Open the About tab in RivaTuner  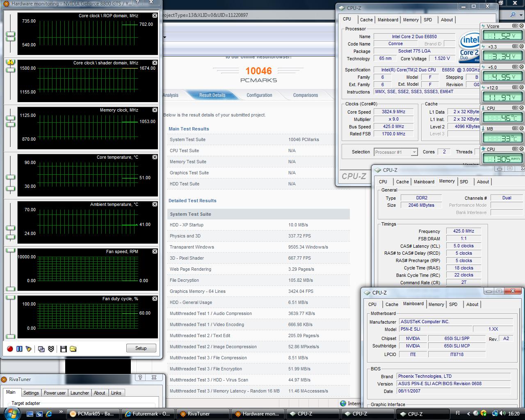click(99, 393)
